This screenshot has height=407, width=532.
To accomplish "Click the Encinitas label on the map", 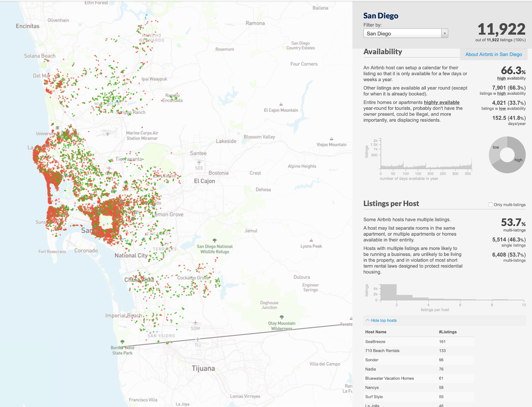I will click(x=28, y=26).
